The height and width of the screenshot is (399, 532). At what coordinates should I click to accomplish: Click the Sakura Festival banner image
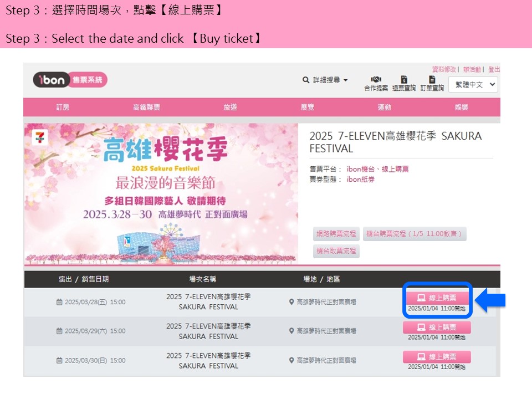point(161,194)
